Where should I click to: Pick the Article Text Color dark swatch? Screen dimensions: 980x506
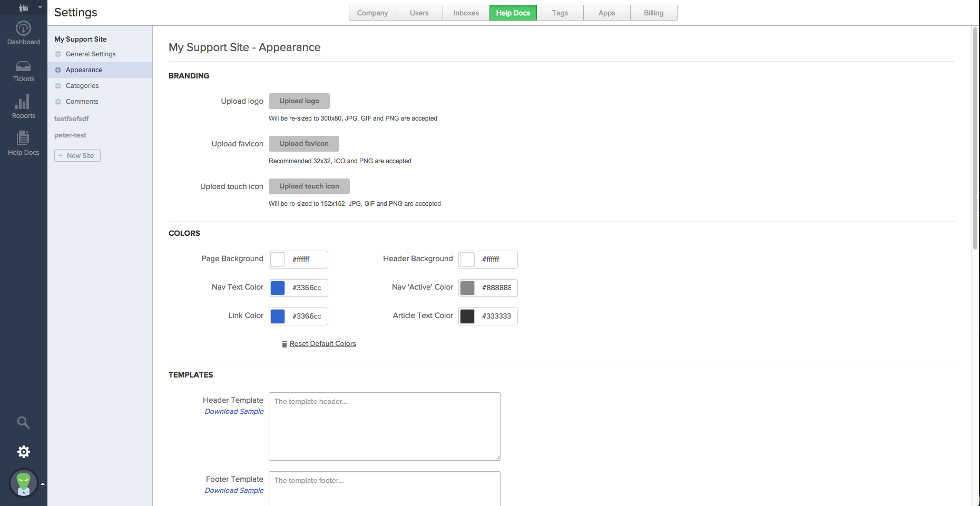(467, 316)
